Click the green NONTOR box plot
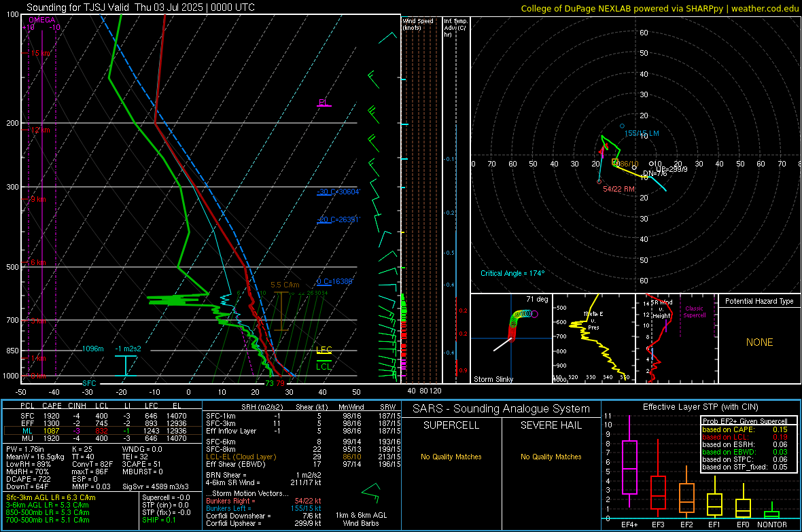This screenshot has height=532, width=802. pyautogui.click(x=771, y=512)
